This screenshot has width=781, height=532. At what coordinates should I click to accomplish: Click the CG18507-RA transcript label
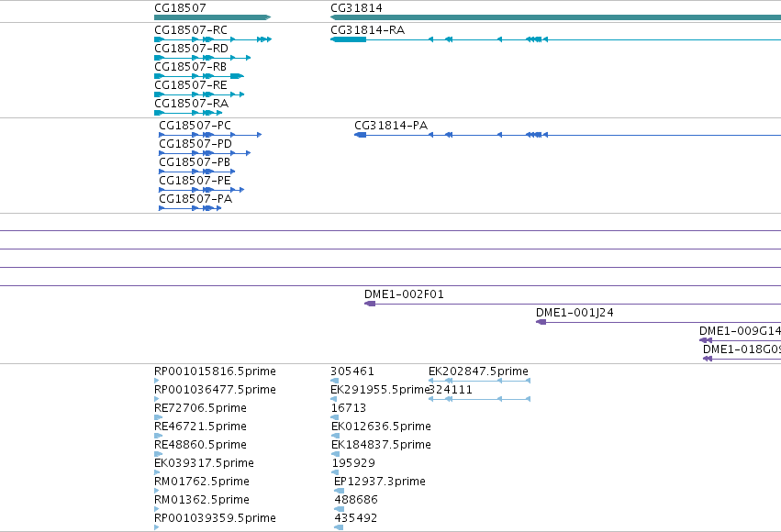click(191, 104)
